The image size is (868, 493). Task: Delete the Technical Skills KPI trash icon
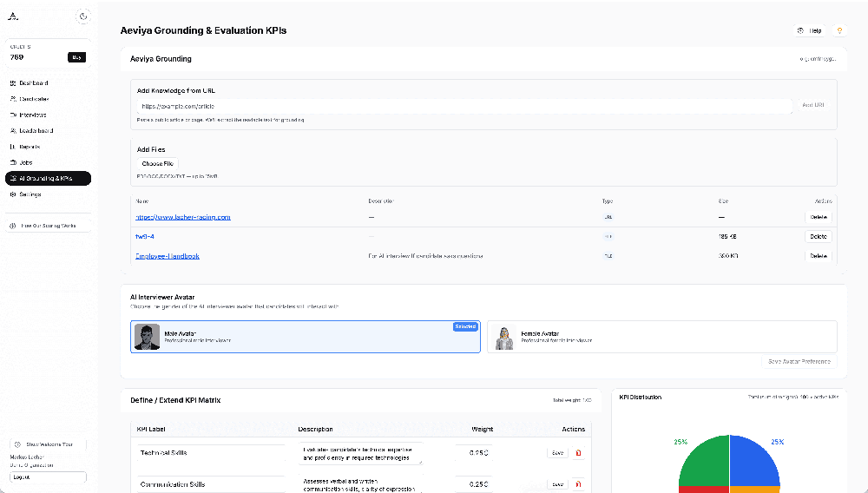click(578, 453)
